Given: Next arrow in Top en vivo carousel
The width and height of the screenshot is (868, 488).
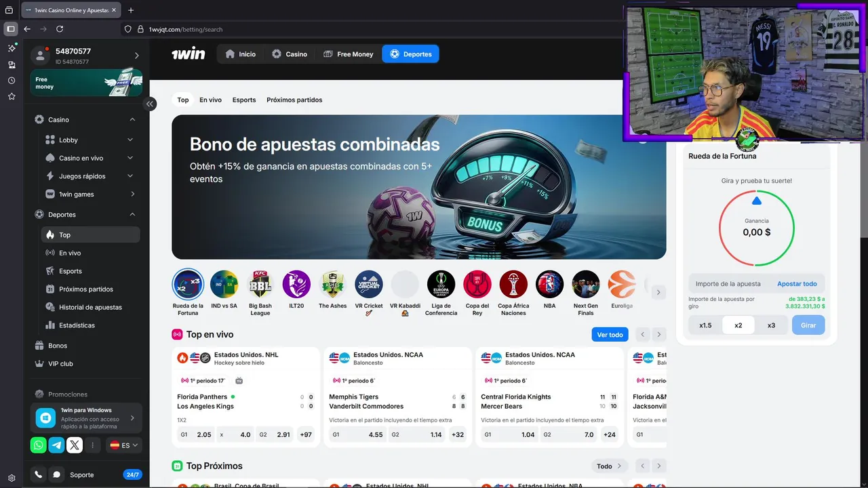Looking at the screenshot, I should click(x=658, y=335).
